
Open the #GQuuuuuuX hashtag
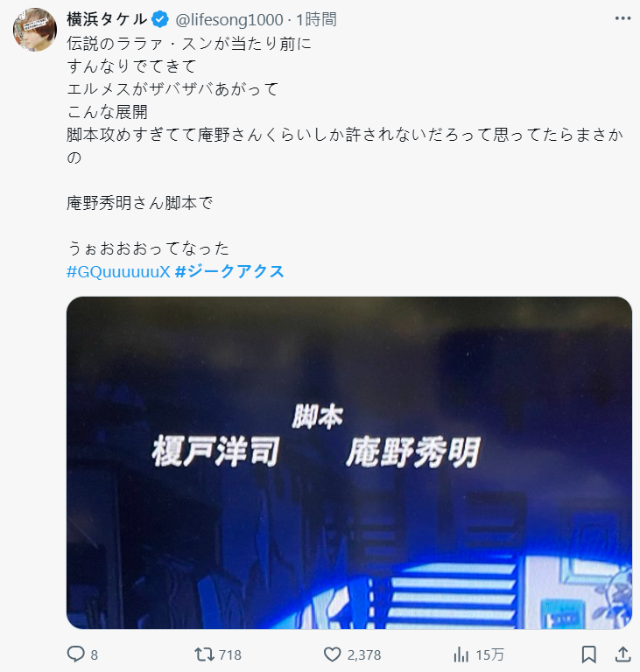coord(119,271)
